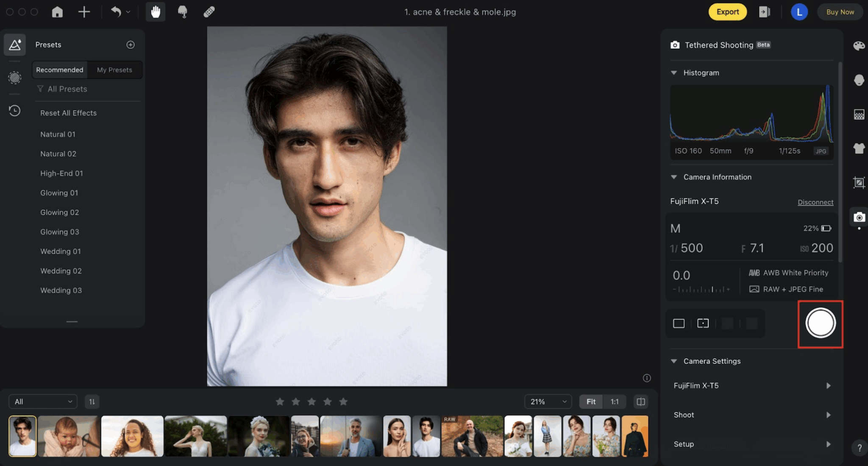
Task: Collapse the Histogram section
Action: coord(674,73)
